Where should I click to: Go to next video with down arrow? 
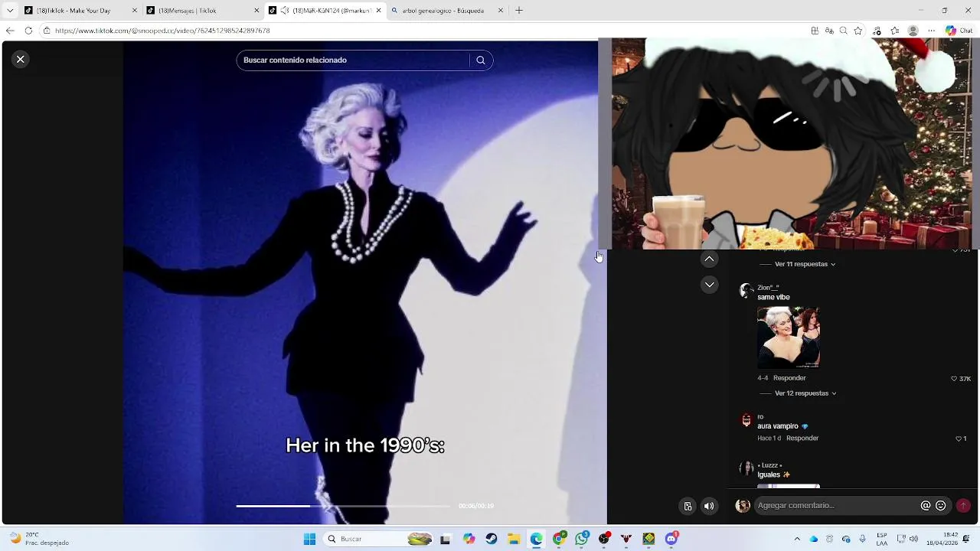pyautogui.click(x=710, y=285)
